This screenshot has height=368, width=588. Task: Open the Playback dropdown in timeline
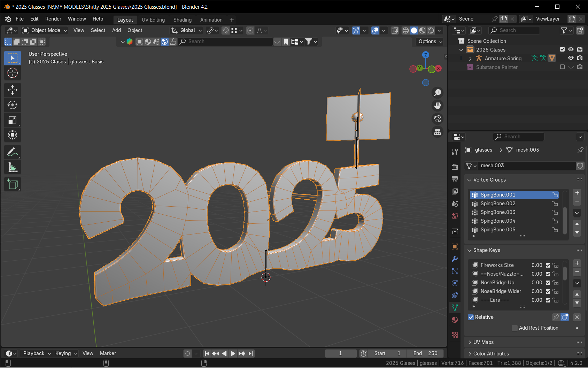tap(37, 353)
